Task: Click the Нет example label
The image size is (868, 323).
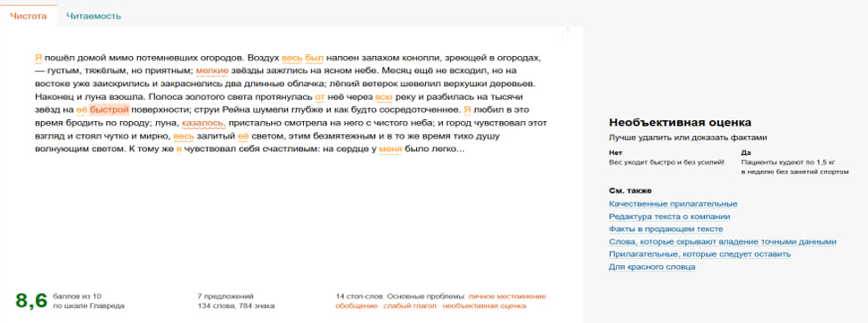Action: (615, 153)
